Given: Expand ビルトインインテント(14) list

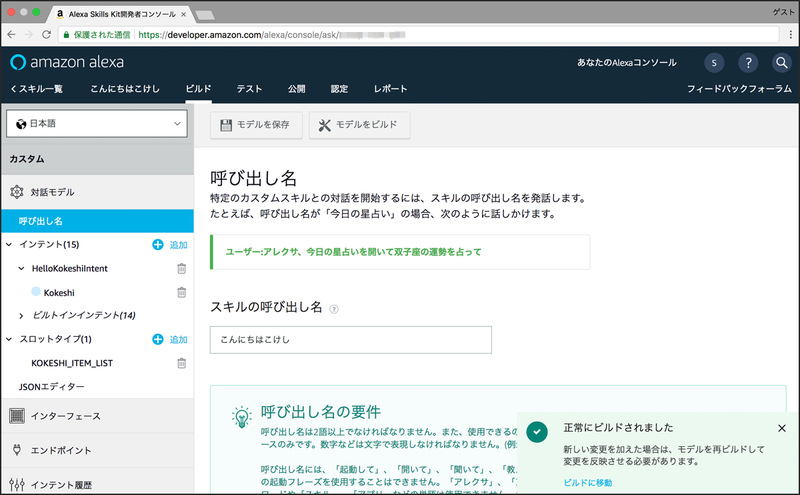Looking at the screenshot, I should [x=21, y=316].
